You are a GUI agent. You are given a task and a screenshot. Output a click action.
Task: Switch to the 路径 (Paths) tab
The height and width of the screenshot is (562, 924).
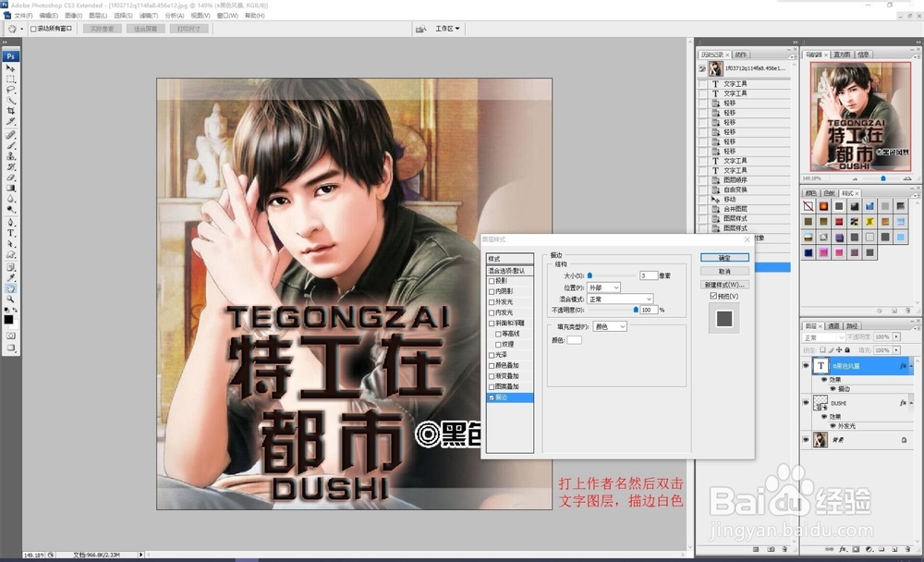[x=852, y=325]
